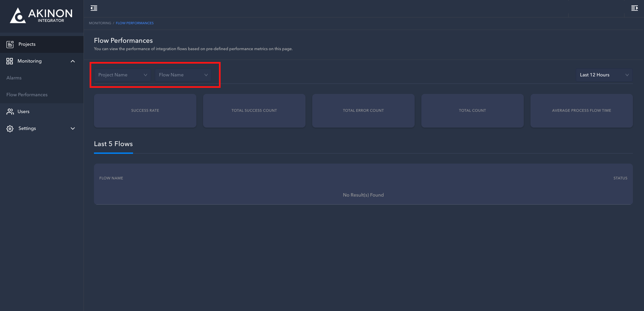
Task: Click the Monitoring grid icon
Action: coord(10,61)
